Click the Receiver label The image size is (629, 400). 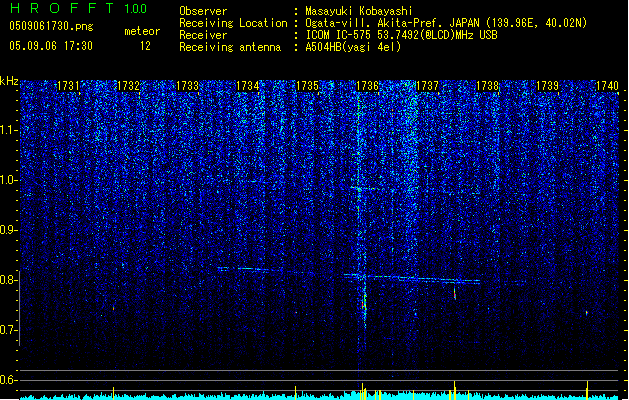pyautogui.click(x=203, y=35)
